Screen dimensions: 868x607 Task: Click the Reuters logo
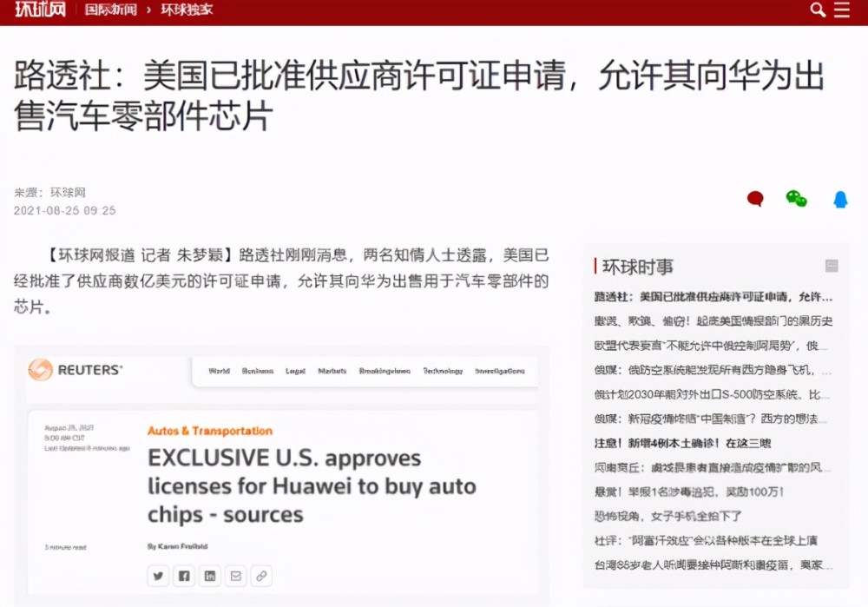76,370
